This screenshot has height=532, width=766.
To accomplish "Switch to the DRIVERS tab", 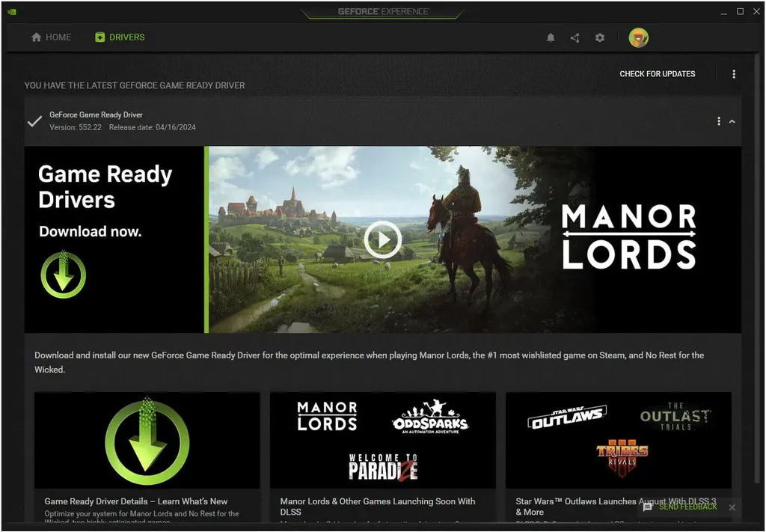I will [x=120, y=37].
